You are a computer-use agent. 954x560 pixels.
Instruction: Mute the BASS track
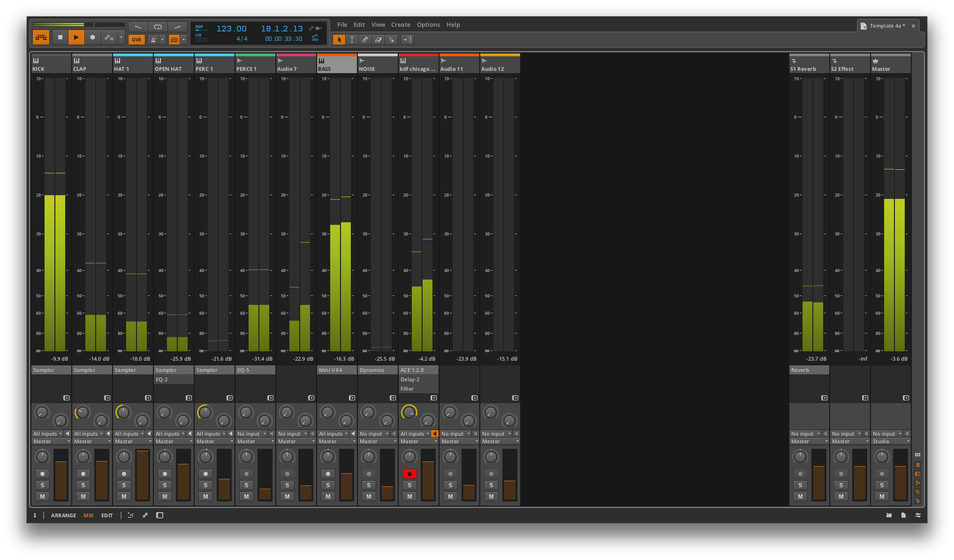tap(328, 497)
